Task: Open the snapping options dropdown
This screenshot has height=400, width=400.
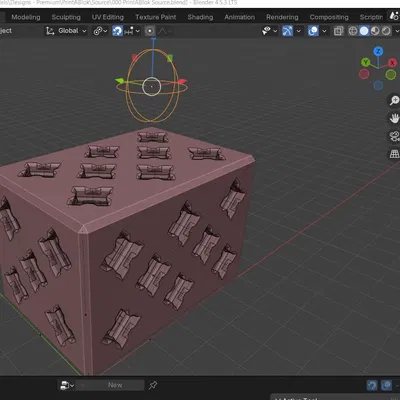Action: point(132,31)
